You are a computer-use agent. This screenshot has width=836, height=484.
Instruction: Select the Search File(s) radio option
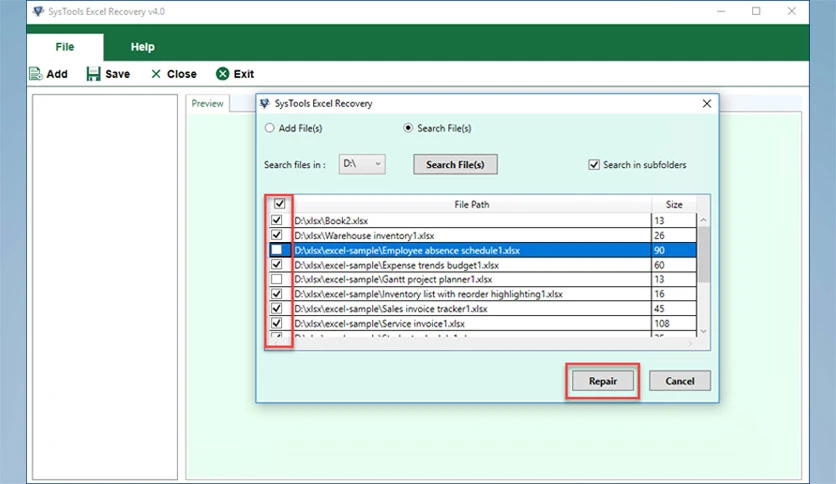tap(408, 128)
